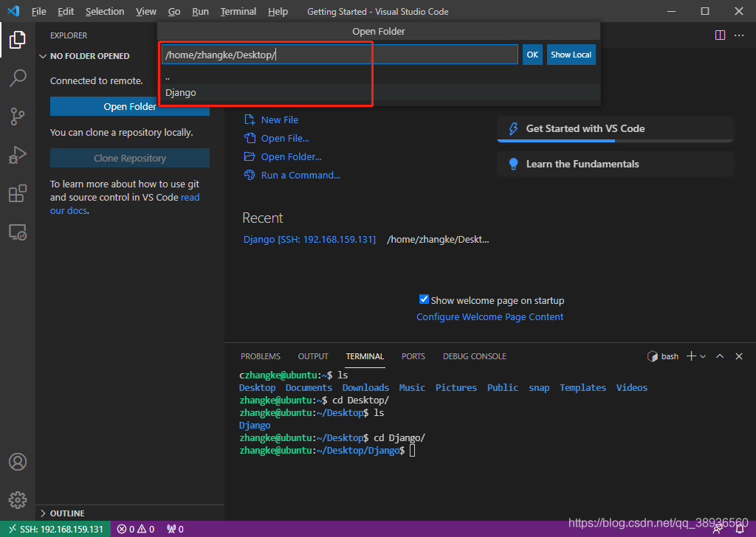This screenshot has width=756, height=537.
Task: Click the VS Code logo icon
Action: (x=13, y=11)
